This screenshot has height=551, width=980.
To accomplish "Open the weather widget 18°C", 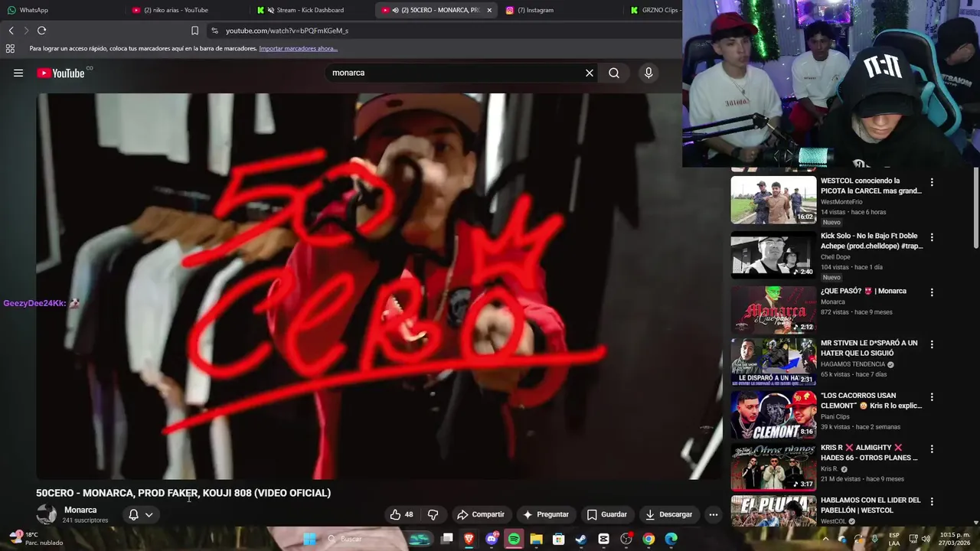I will [x=35, y=539].
